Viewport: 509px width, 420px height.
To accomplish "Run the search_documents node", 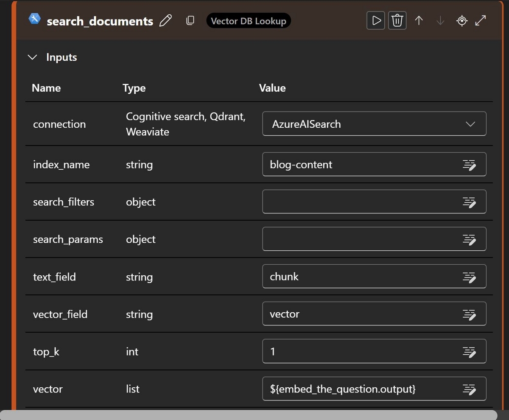I will click(376, 20).
